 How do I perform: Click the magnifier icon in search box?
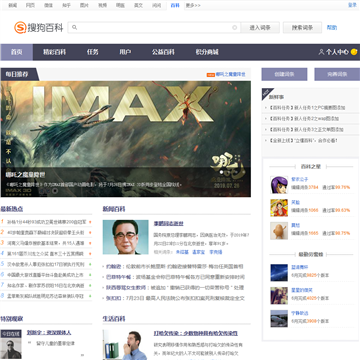click(x=74, y=27)
